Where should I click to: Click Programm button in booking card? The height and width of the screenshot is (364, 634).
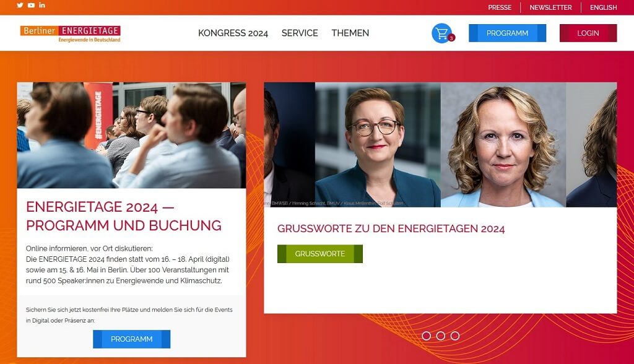pos(131,339)
